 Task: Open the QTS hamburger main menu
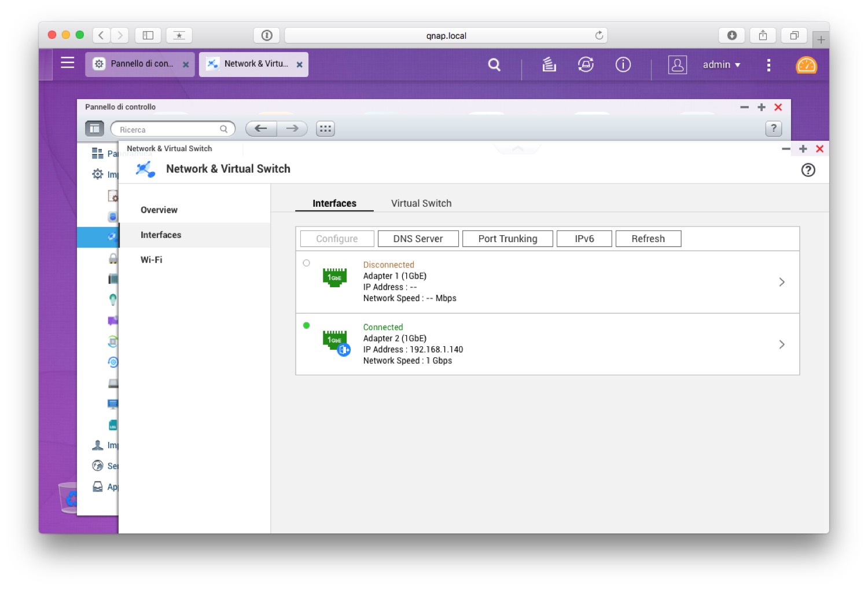coord(68,63)
